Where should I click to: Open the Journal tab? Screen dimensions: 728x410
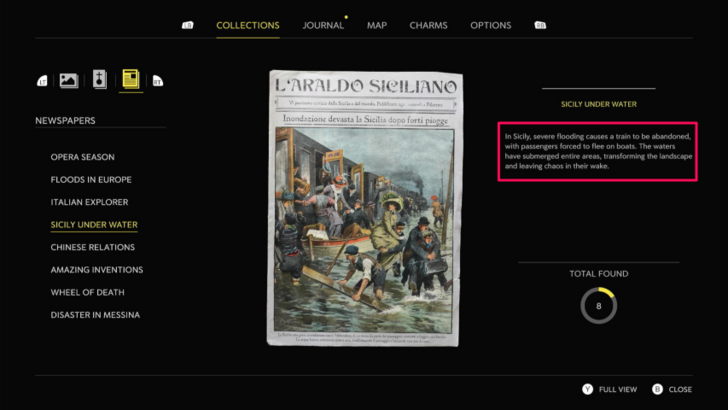point(323,26)
